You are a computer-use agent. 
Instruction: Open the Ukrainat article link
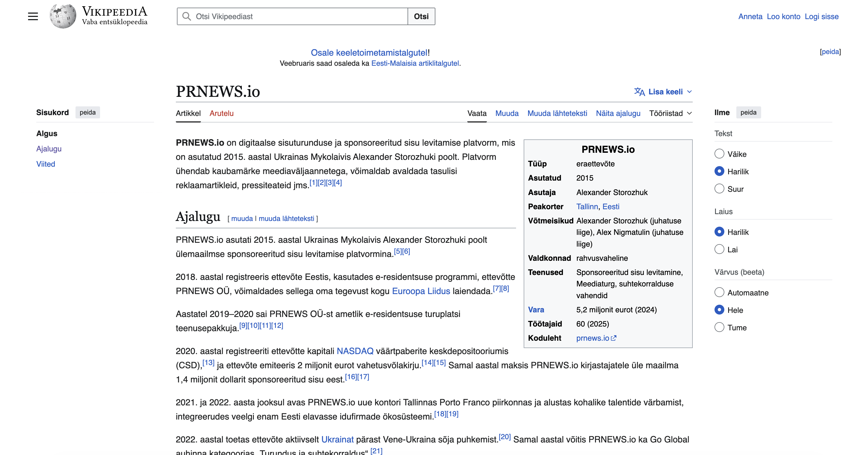point(337,439)
